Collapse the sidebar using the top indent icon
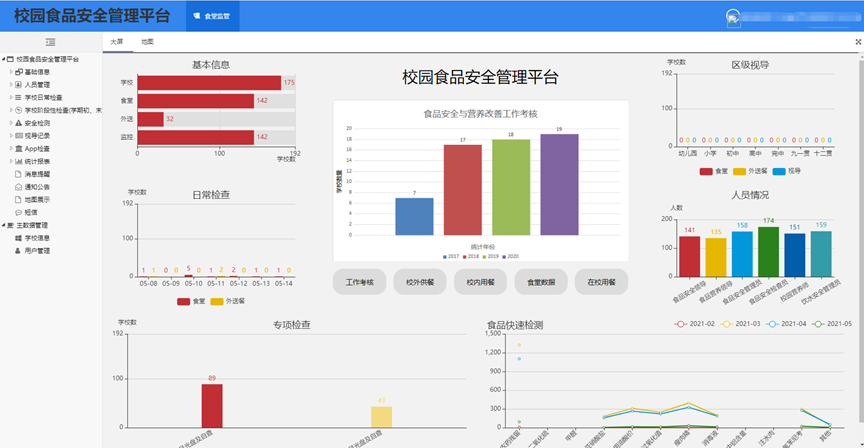 50,42
